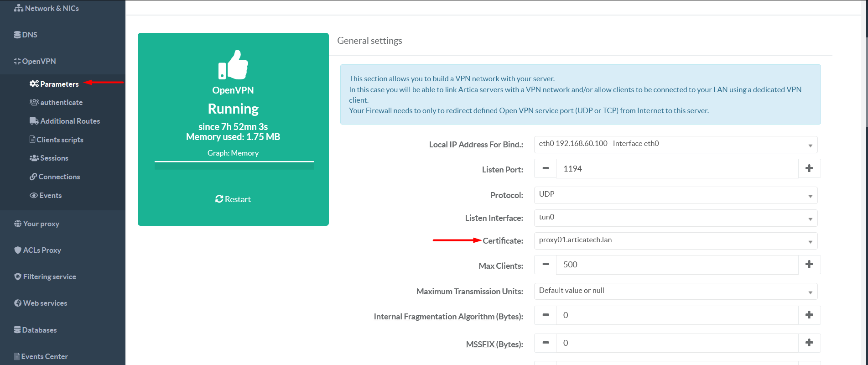The height and width of the screenshot is (365, 868).
Task: Click the Parameters gear icon in sidebar
Action: tap(34, 84)
